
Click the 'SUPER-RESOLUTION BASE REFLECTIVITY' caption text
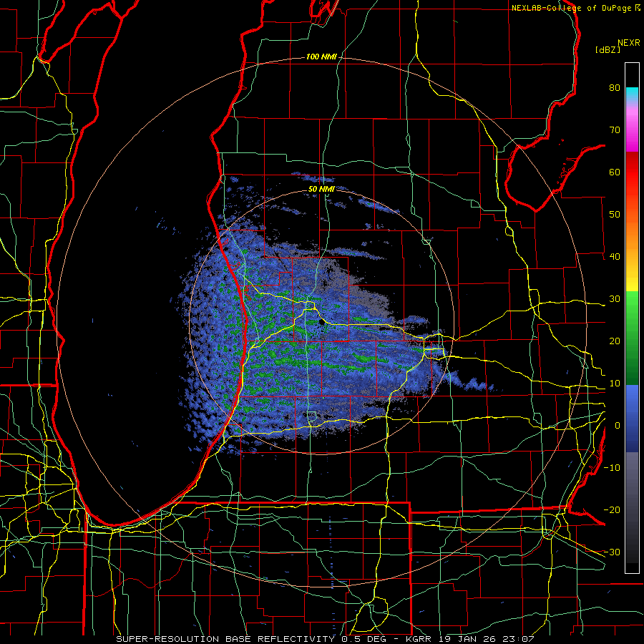[x=225, y=639]
